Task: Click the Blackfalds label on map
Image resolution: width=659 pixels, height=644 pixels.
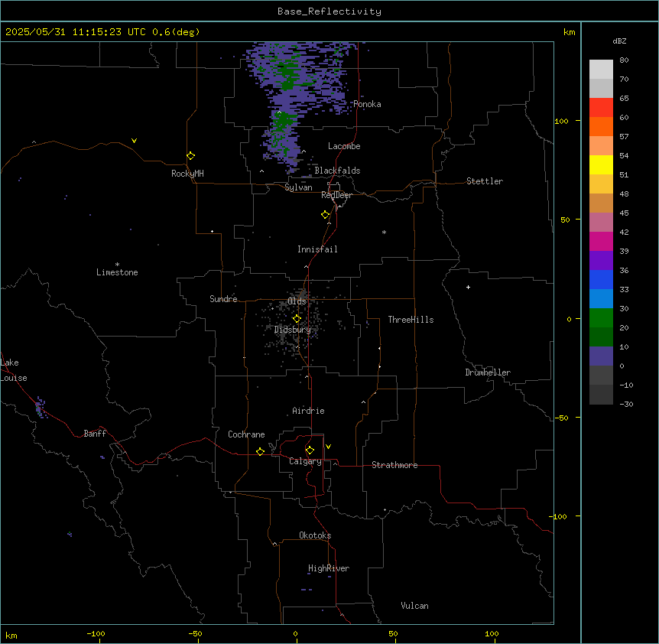Action: [337, 171]
